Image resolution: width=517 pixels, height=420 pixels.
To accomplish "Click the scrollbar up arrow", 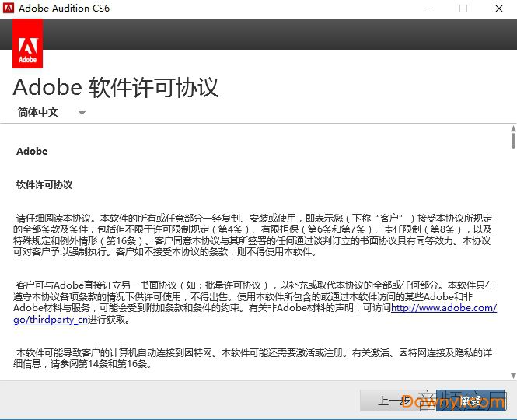I will tap(513, 128).
